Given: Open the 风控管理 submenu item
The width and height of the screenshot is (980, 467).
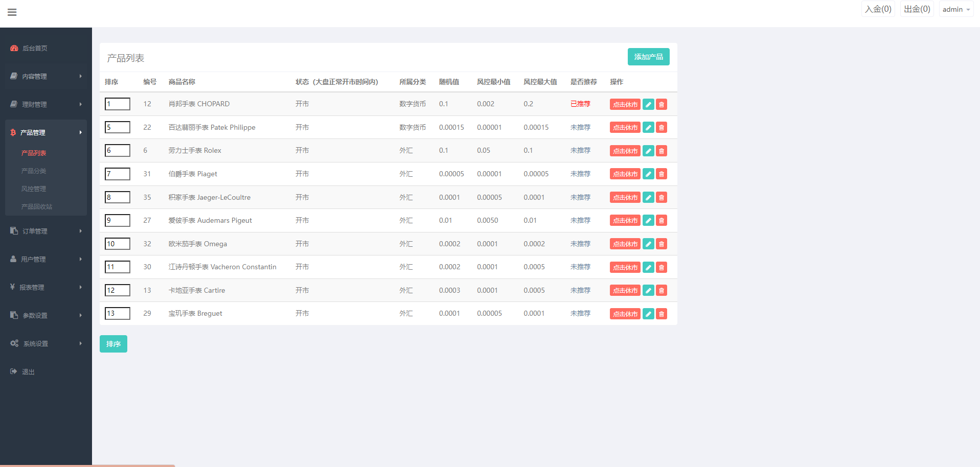Looking at the screenshot, I should click(x=34, y=189).
